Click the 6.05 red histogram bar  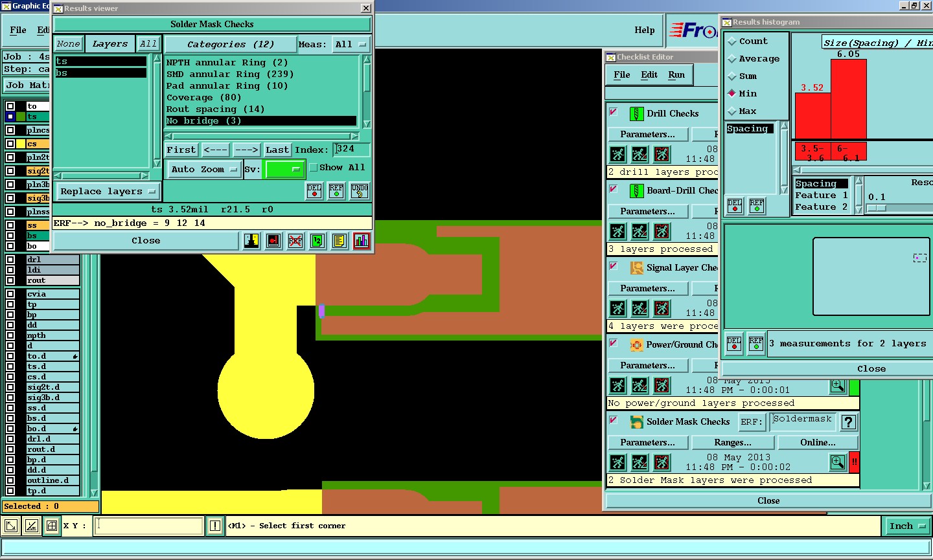849,98
